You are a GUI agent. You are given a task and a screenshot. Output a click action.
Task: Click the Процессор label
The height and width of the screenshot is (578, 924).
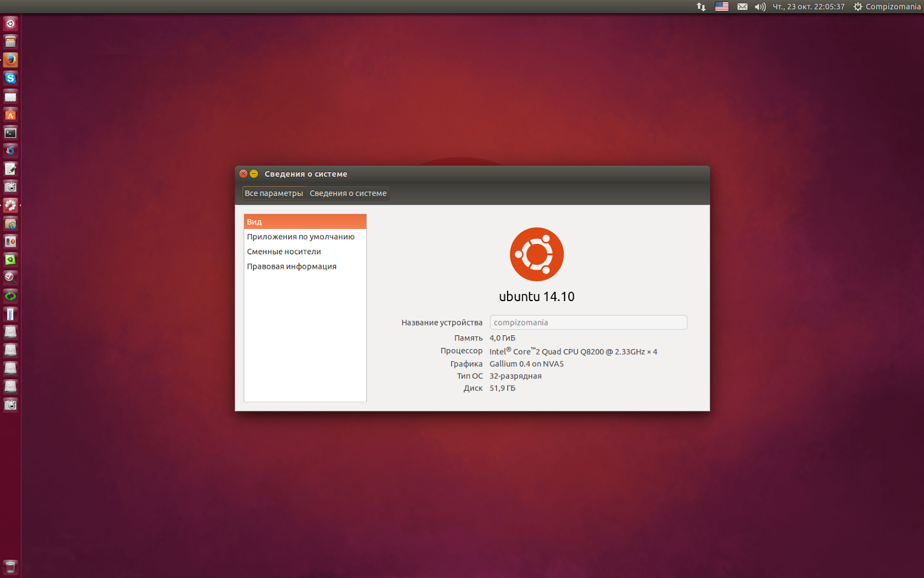(x=461, y=351)
